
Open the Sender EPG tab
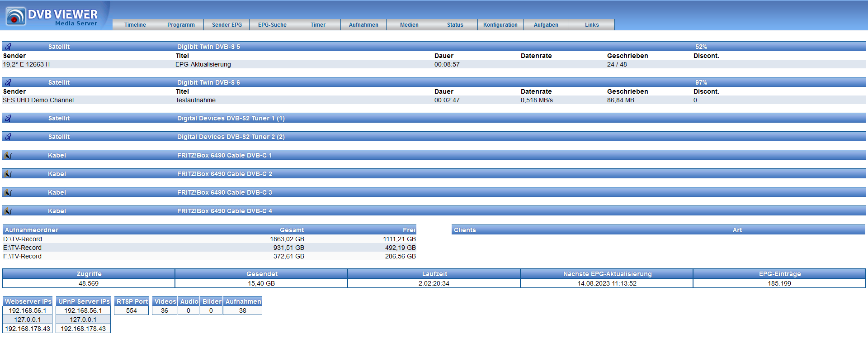tap(226, 25)
